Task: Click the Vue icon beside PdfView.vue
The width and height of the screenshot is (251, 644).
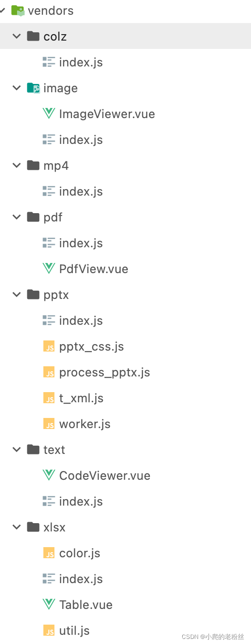Action: [x=49, y=268]
